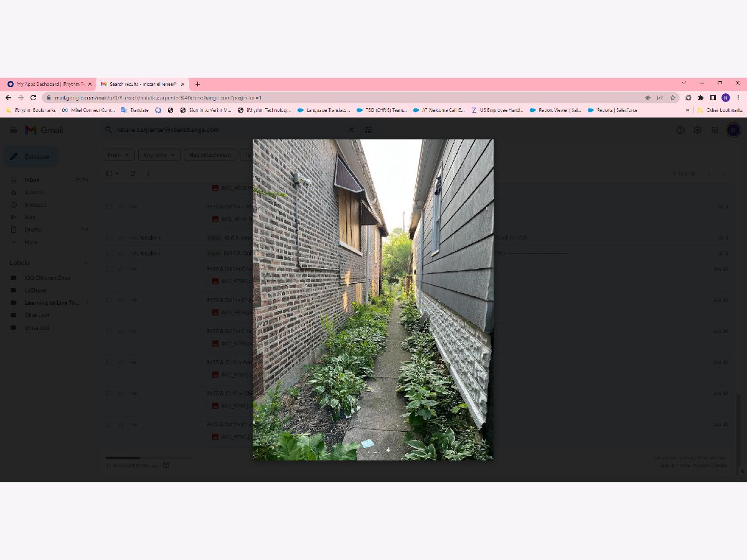Open the US Employee Handbook bookmark
747x560 pixels.
point(496,110)
